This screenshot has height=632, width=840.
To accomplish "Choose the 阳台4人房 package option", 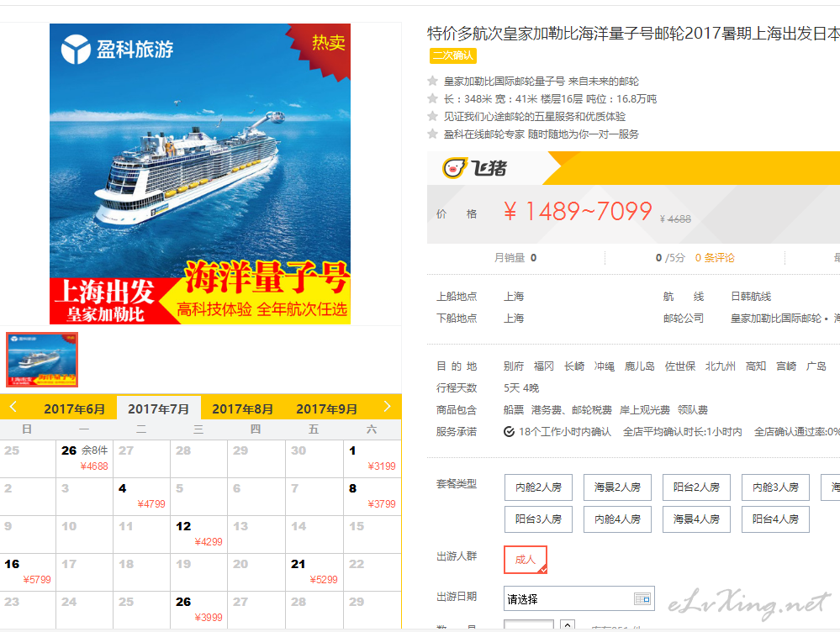I will [775, 519].
